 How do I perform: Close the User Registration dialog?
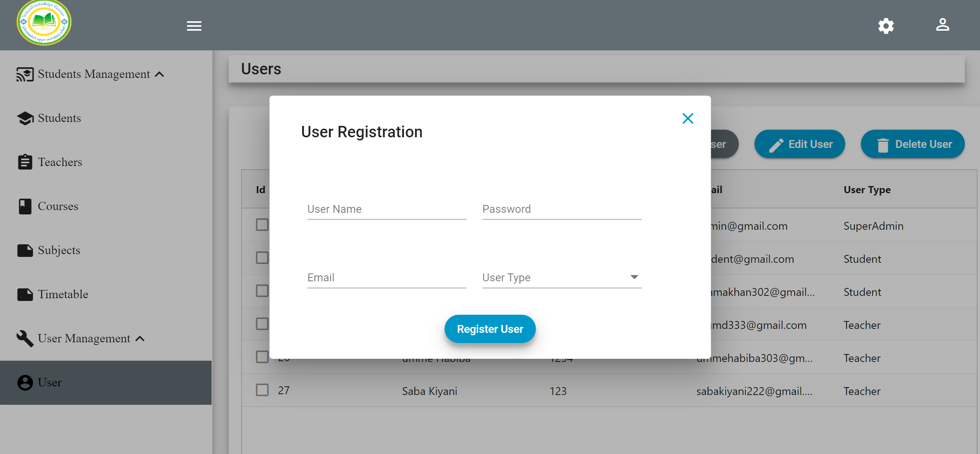[688, 118]
